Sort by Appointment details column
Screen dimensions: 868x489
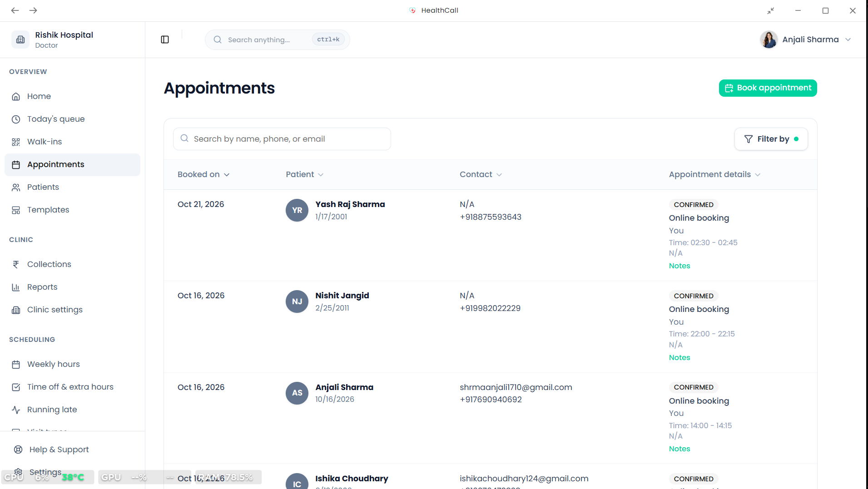pyautogui.click(x=714, y=174)
